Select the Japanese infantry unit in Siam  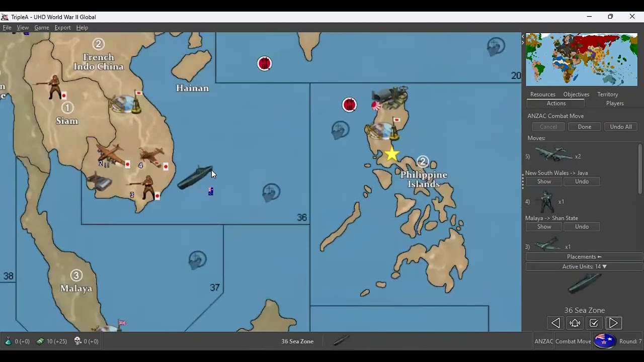tap(52, 87)
